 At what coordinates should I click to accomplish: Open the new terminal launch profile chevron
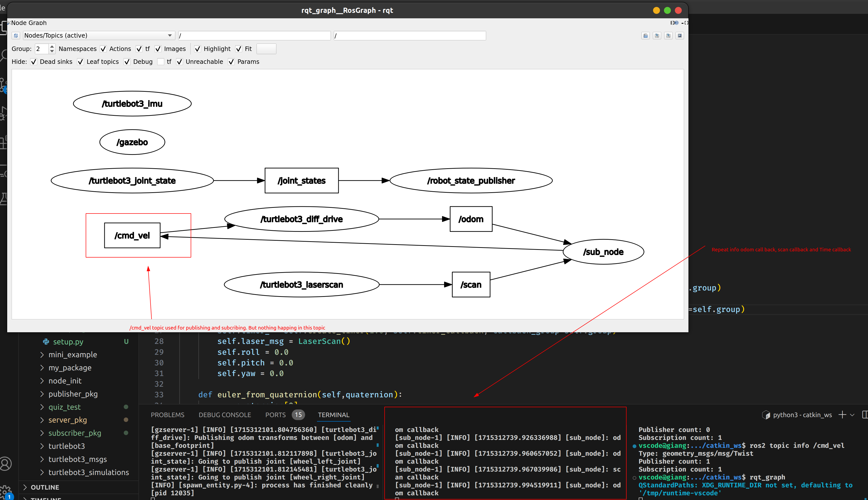click(x=852, y=415)
